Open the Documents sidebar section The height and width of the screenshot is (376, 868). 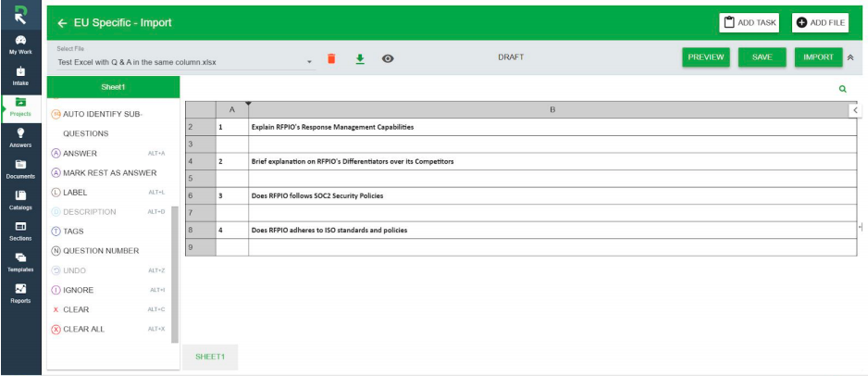(x=20, y=169)
